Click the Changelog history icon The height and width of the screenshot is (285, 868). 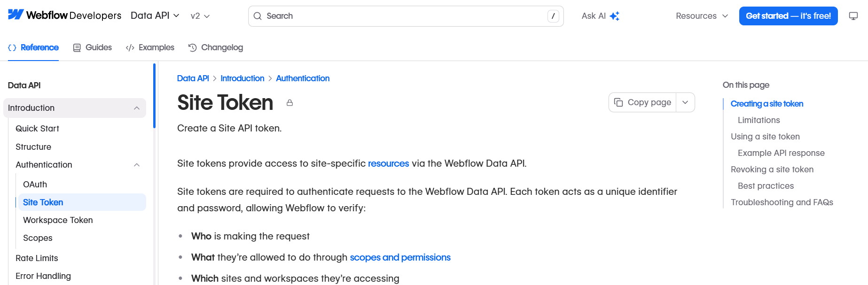click(x=193, y=47)
